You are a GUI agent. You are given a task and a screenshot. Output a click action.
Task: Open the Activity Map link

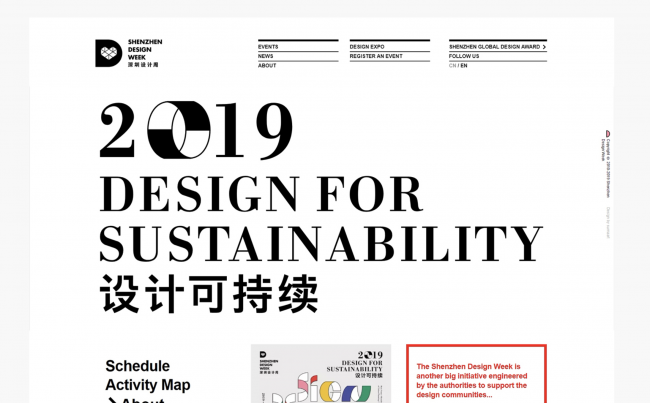pos(148,385)
